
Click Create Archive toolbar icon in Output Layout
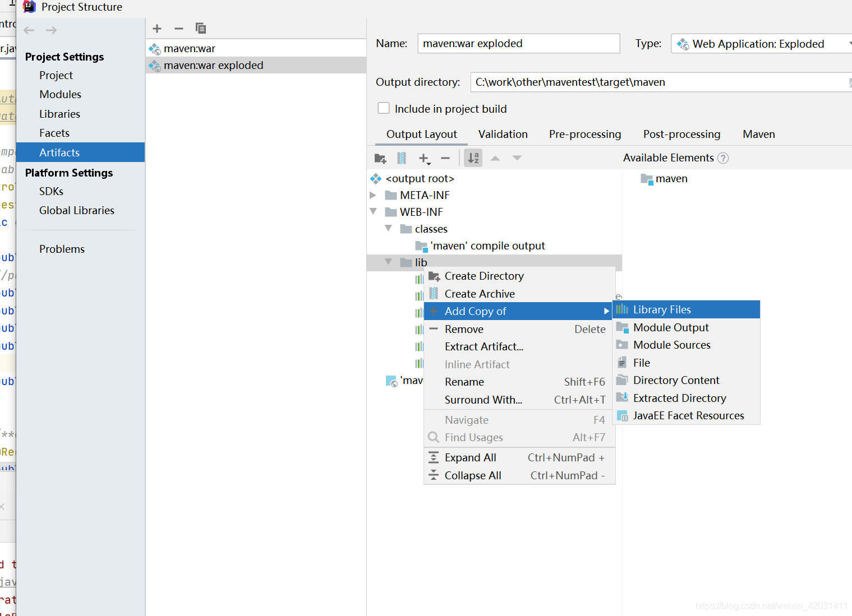[402, 159]
